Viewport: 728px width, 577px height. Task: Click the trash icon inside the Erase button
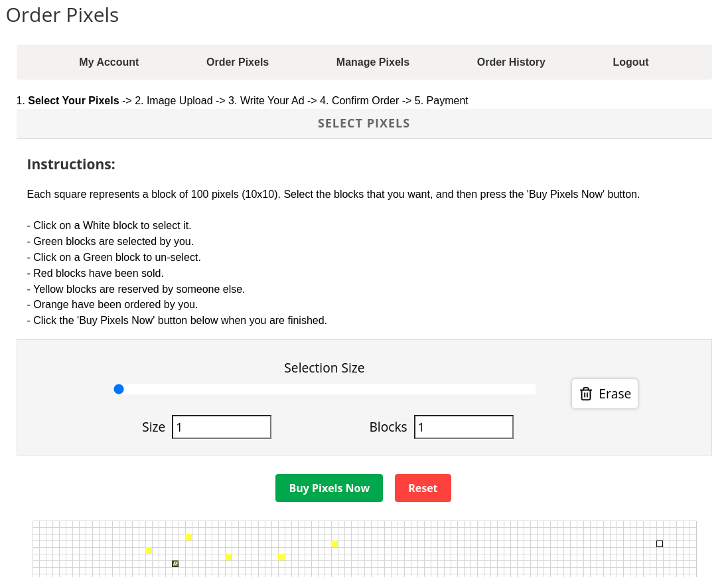[x=585, y=393]
